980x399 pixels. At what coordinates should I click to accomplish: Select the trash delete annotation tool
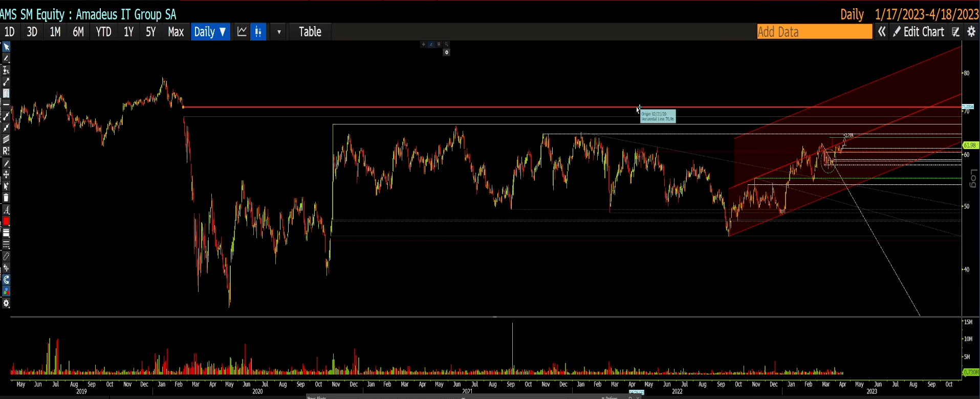click(6, 198)
